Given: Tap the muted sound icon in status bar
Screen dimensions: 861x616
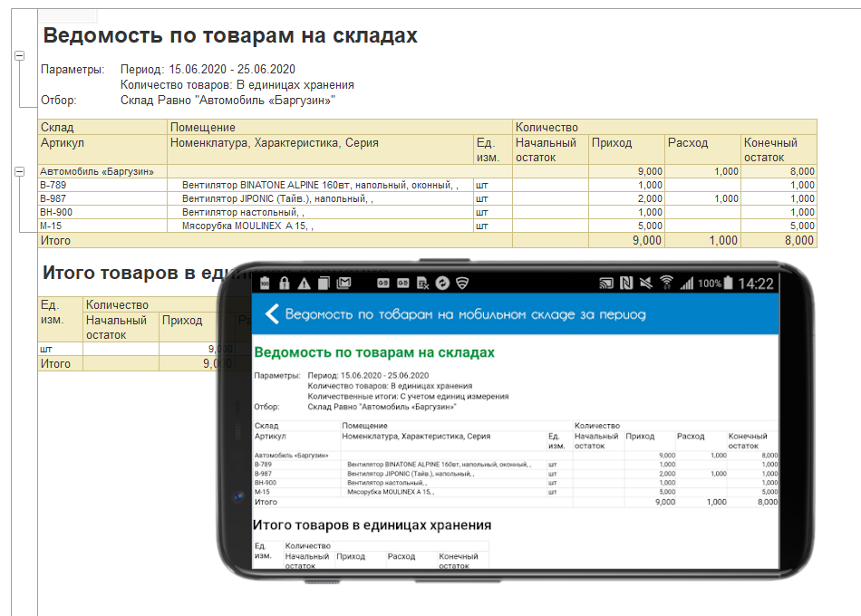Looking at the screenshot, I should [645, 284].
